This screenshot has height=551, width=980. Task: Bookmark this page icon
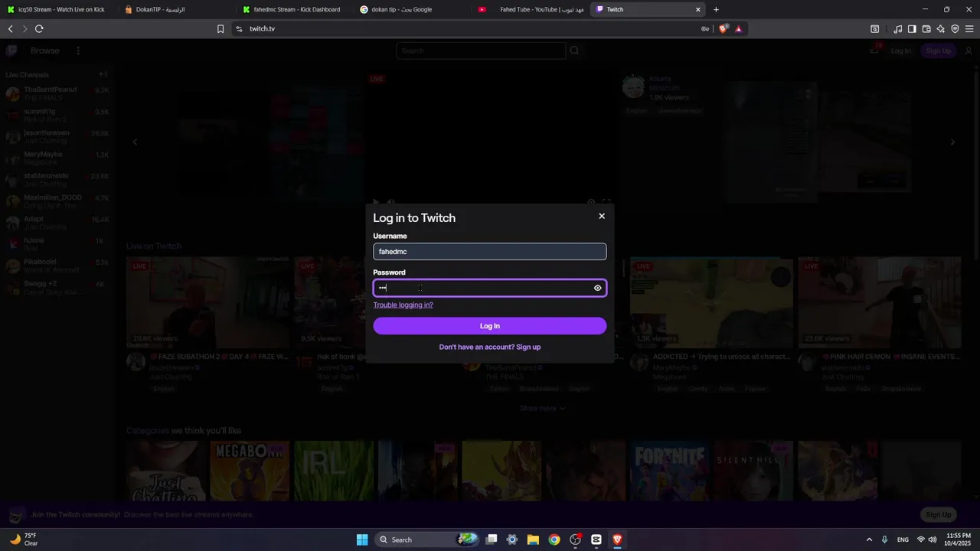tap(220, 29)
